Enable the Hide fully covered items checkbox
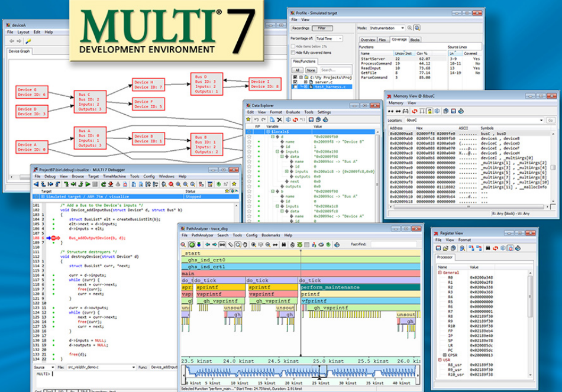This screenshot has width=562, height=392. pos(293,53)
